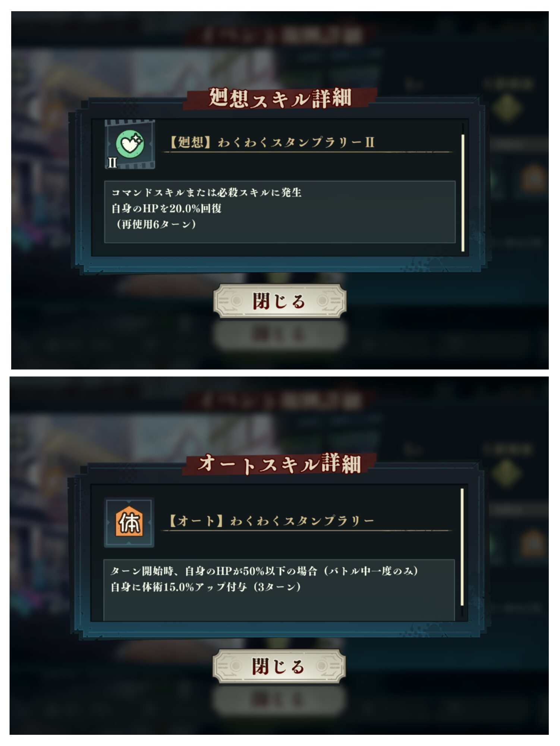This screenshot has width=560, height=746.
Task: Click the 体術15.0%アップ description box
Action: (279, 590)
